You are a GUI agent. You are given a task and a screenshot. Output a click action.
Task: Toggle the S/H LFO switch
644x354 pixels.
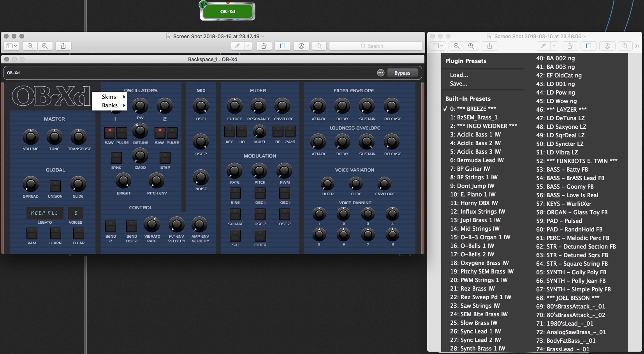coord(235,236)
